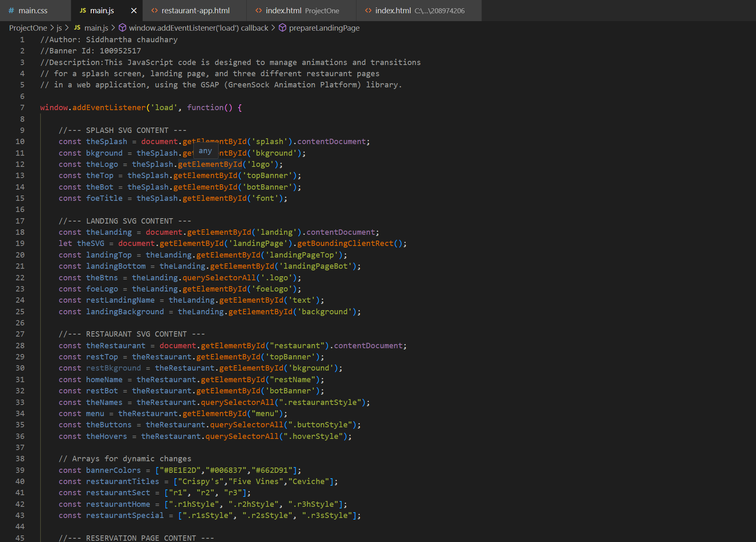The width and height of the screenshot is (756, 542).
Task: Click the cube icon before prepareLandingPage breadcrumb
Action: [282, 28]
